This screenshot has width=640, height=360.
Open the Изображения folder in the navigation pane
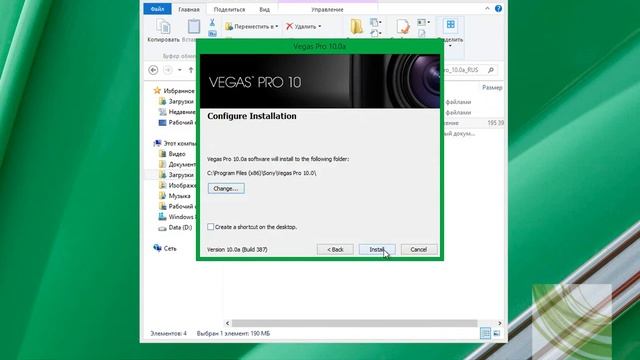(x=178, y=185)
